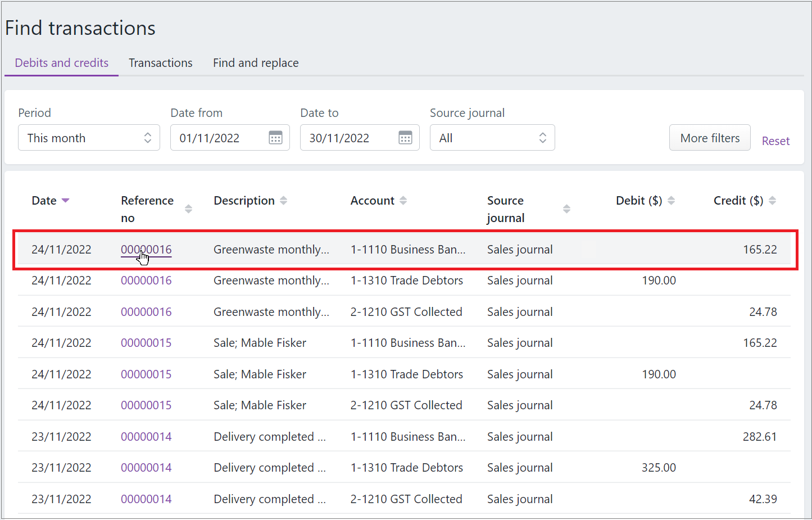Image resolution: width=812 pixels, height=520 pixels.
Task: Open the Date to calendar picker icon
Action: 405,138
